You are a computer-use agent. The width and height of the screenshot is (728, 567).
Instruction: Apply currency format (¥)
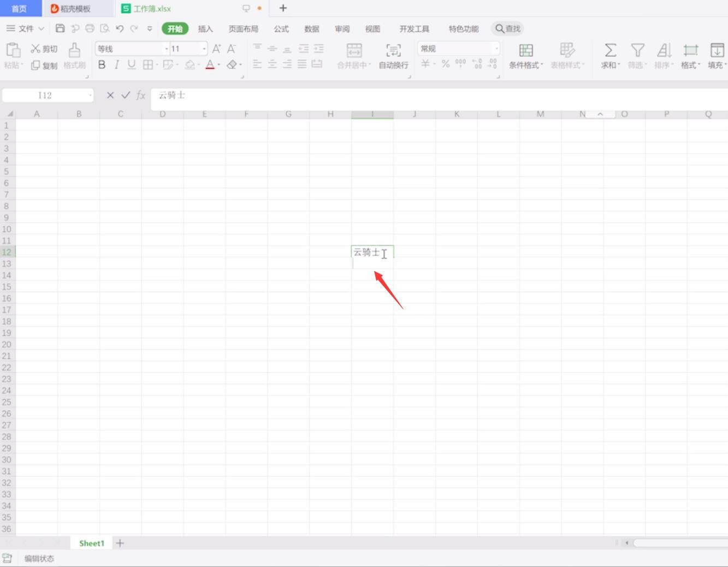[x=425, y=64]
